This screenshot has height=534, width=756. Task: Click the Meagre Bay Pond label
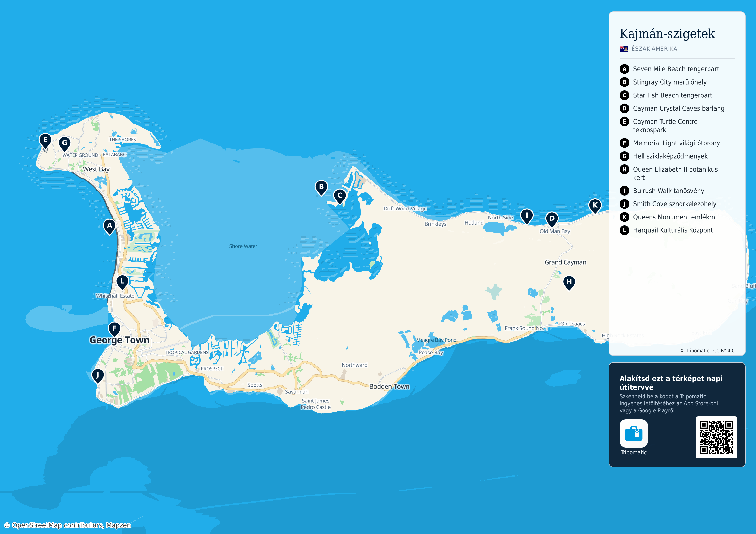[x=436, y=340]
